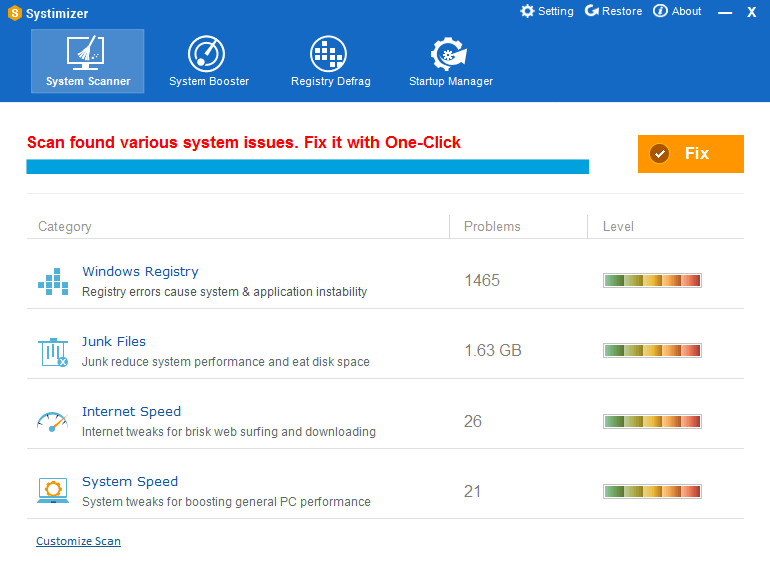
Task: Close the Systimizer window
Action: coord(751,12)
